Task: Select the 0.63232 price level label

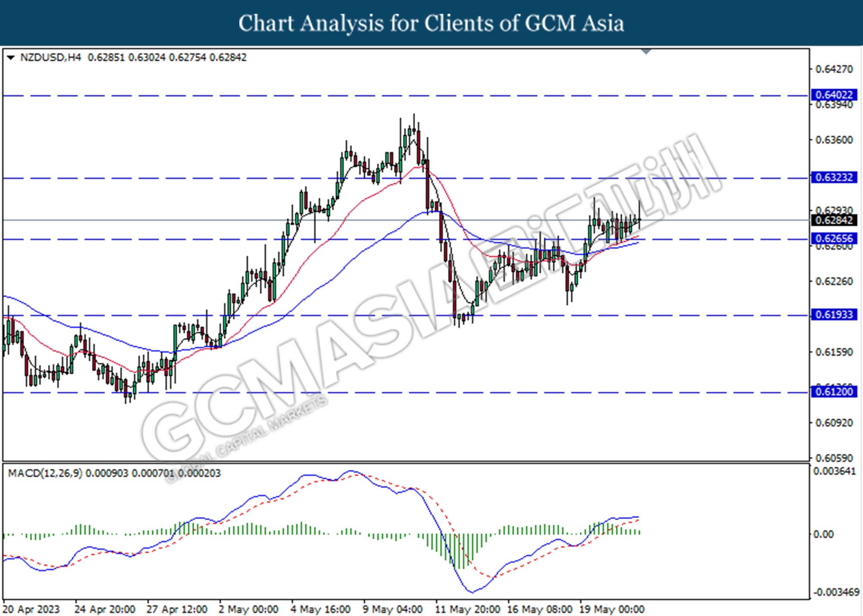Action: coord(834,177)
